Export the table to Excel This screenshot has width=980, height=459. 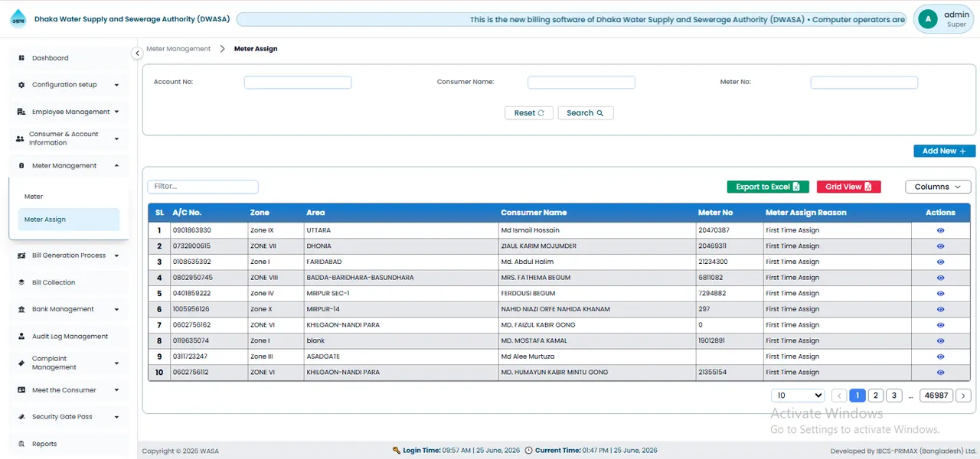click(768, 187)
